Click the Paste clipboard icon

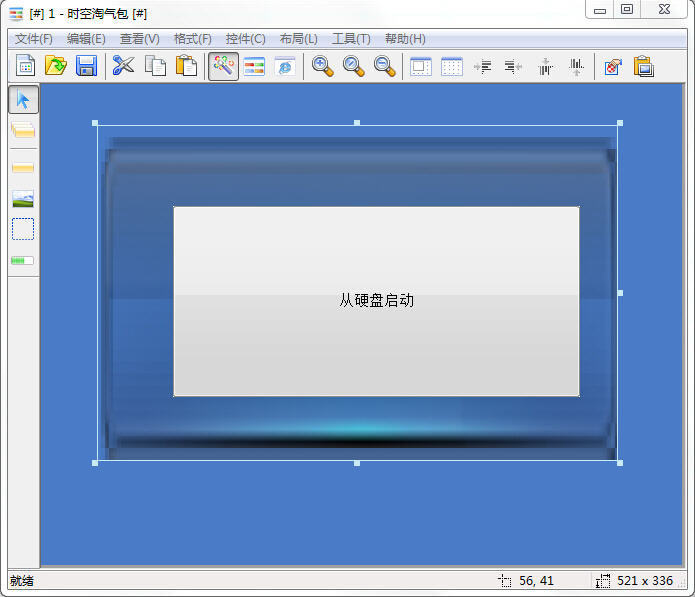(x=186, y=66)
